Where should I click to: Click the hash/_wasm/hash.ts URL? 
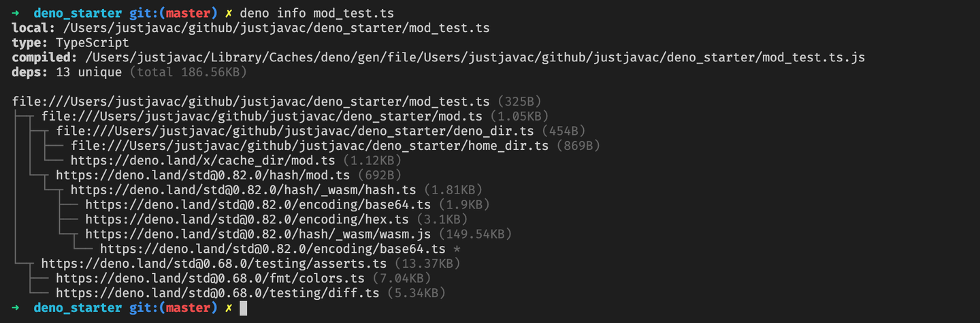243,190
